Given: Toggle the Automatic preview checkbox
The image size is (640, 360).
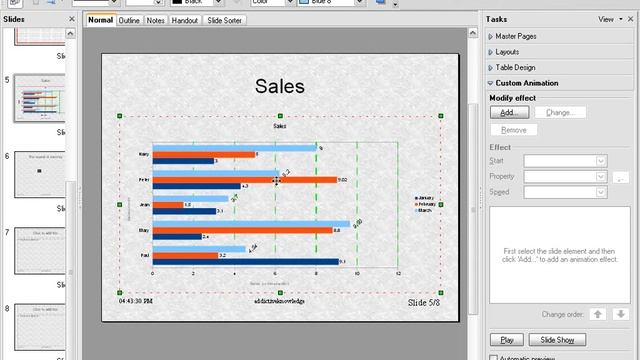Looking at the screenshot, I should [x=493, y=358].
